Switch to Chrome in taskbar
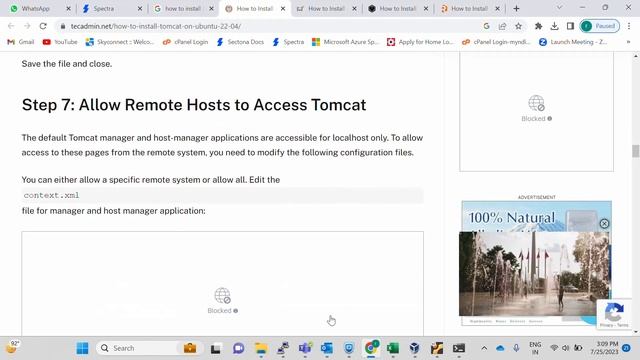Image resolution: width=640 pixels, height=360 pixels. coord(371,348)
